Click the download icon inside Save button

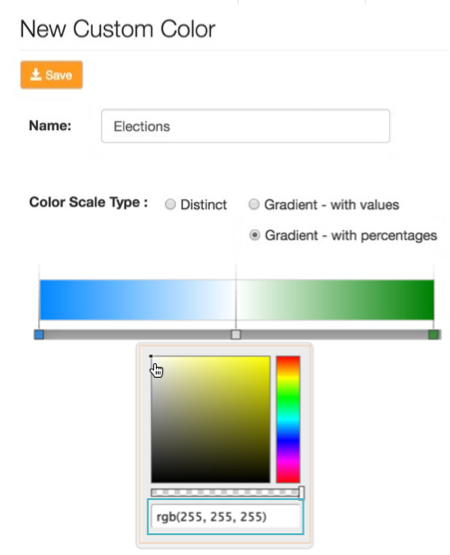tap(35, 75)
